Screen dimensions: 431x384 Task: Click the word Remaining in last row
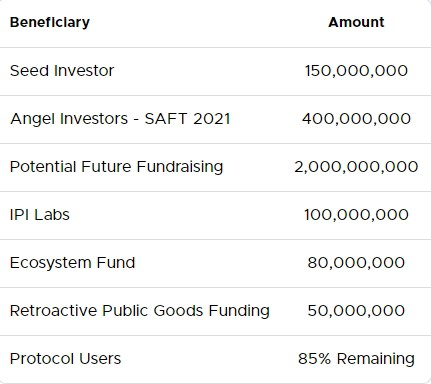point(376,359)
